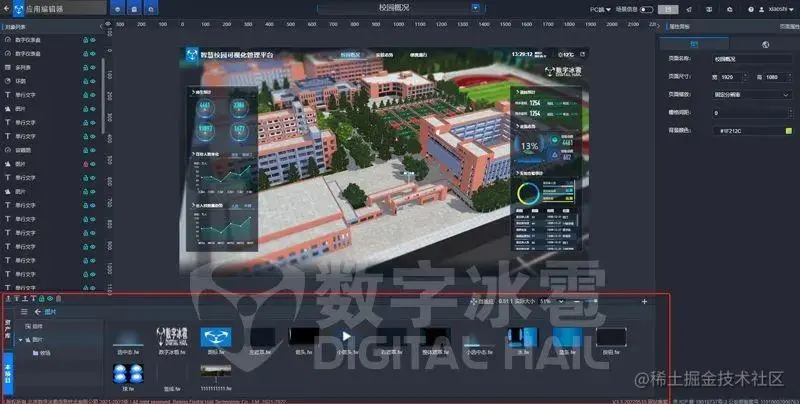
Task: Click the eye icon at the ruler corner
Action: pos(108,24)
